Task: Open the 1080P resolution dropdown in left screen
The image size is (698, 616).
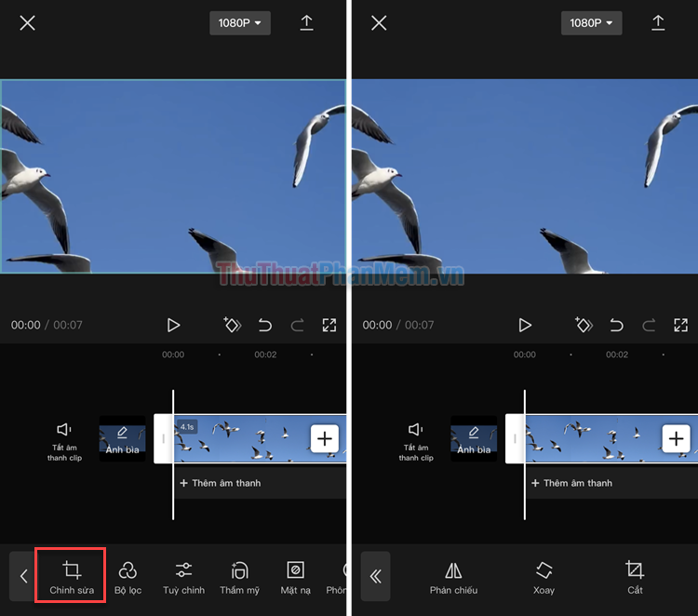Action: pyautogui.click(x=240, y=23)
